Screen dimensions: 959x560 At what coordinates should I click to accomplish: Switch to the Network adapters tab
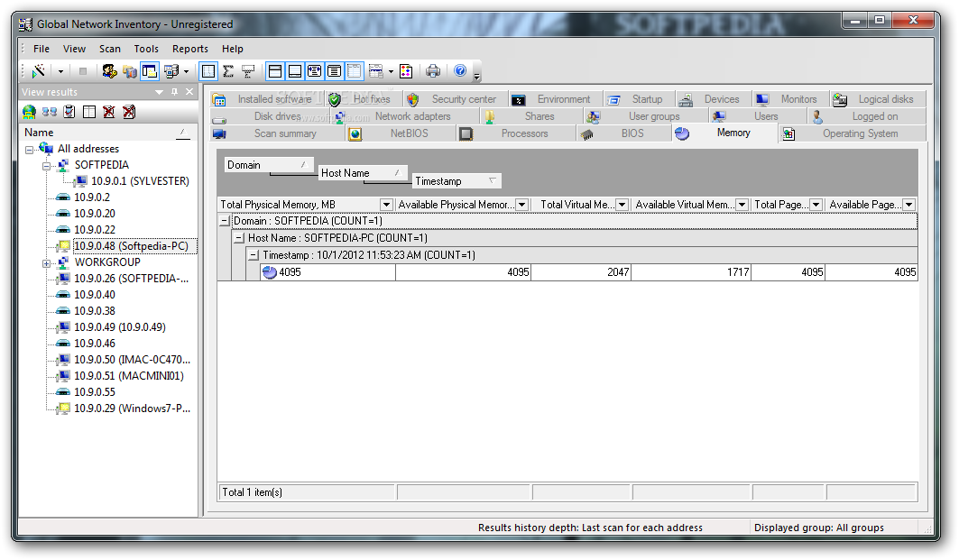[403, 116]
